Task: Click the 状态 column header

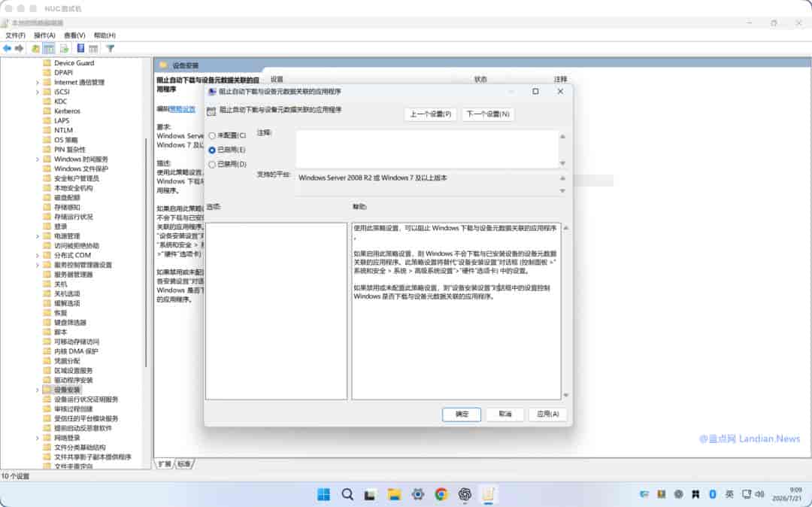Action: [480, 79]
